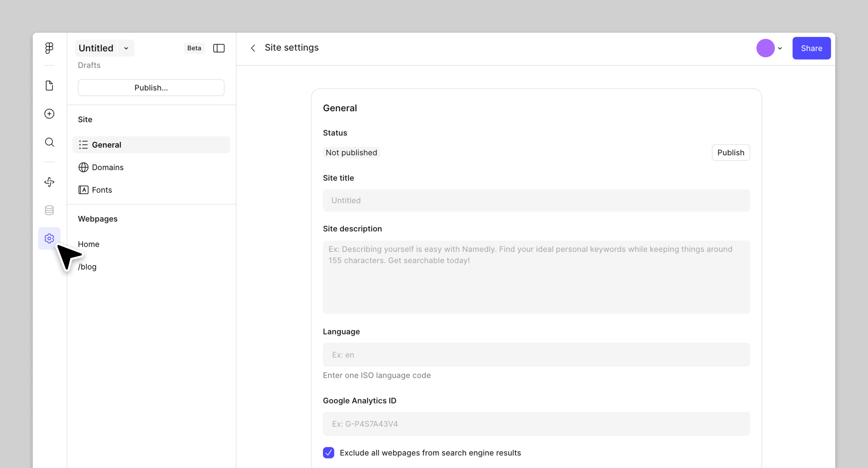Open the Search magnifier icon
The height and width of the screenshot is (468, 868).
click(x=49, y=142)
